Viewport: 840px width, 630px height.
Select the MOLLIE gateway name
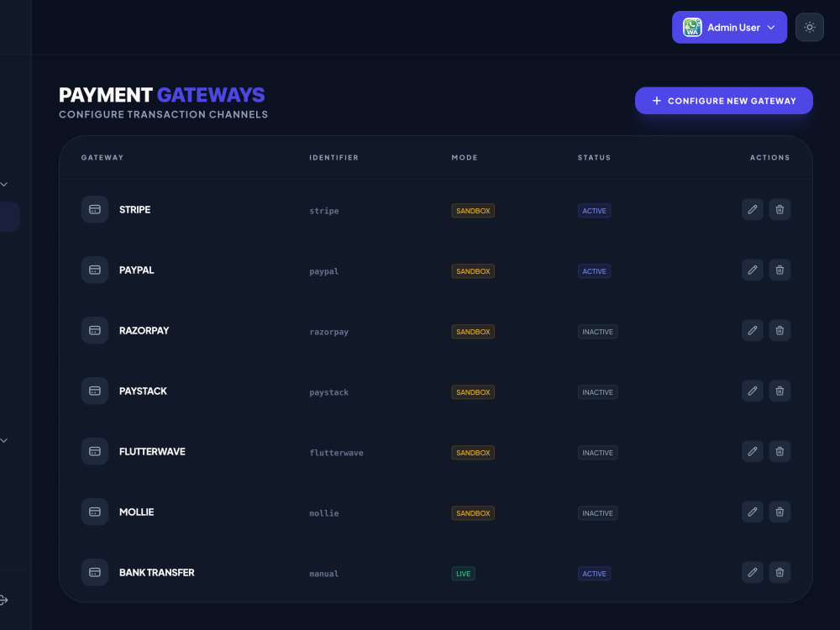click(x=137, y=512)
